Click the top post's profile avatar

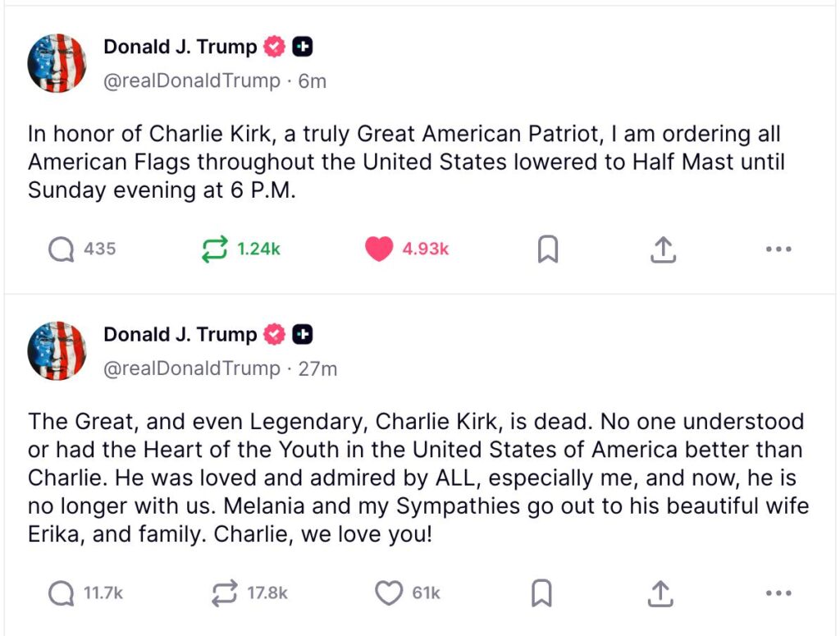57,63
